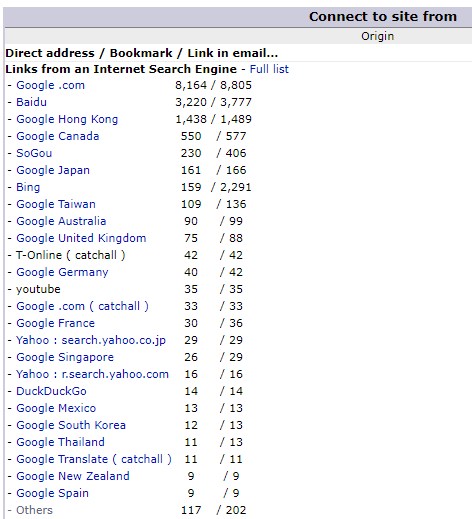The height and width of the screenshot is (519, 472).
Task: Select the Google Australia link
Action: coord(61,221)
